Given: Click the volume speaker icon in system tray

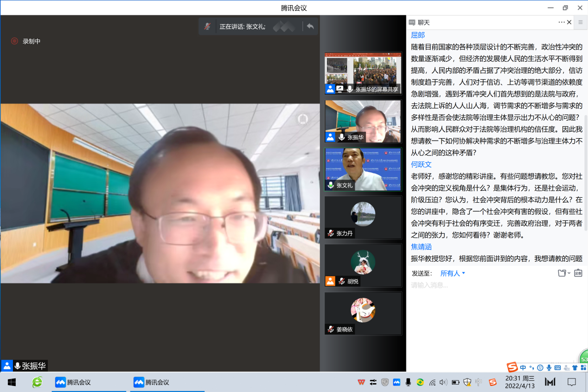Looking at the screenshot, I should (443, 382).
